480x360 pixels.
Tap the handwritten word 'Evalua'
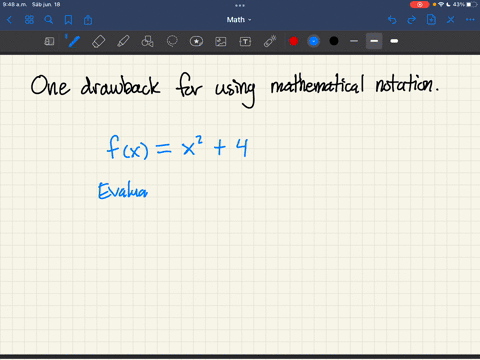(123, 191)
